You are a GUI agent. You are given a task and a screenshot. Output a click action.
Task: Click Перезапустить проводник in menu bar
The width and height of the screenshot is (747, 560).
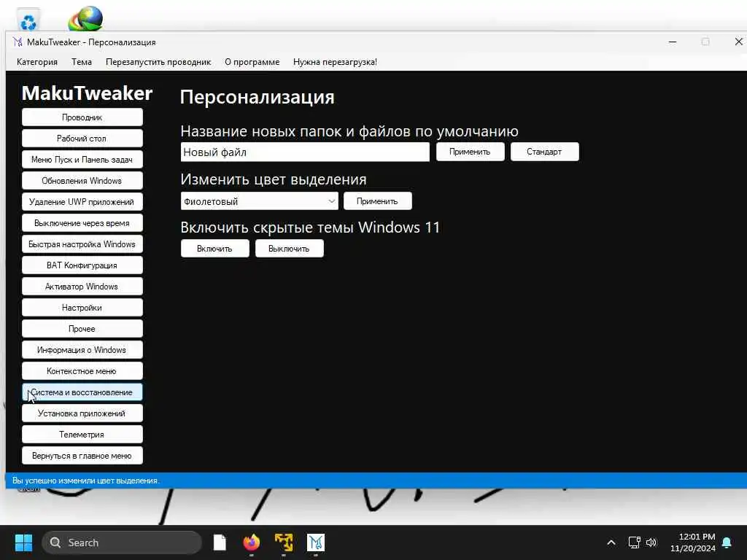coord(158,62)
